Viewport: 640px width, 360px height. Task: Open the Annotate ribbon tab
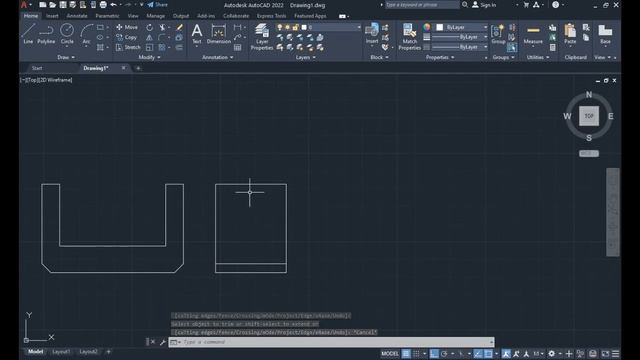[x=77, y=16]
